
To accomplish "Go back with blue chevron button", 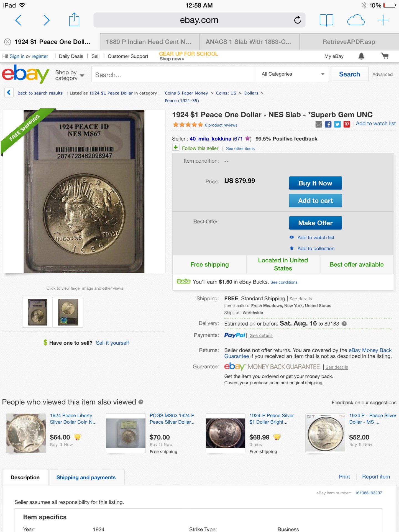I will (x=9, y=92).
